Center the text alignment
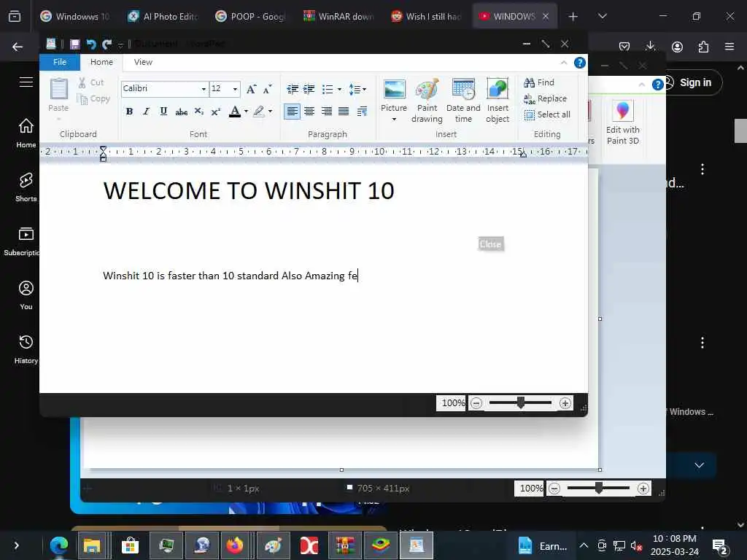Image resolution: width=747 pixels, height=560 pixels. 309,112
